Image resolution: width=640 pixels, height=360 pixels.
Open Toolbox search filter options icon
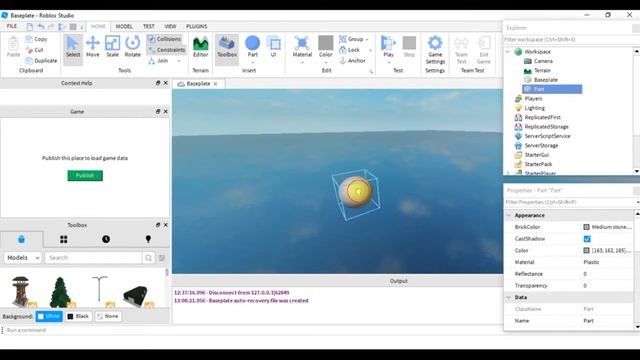(162, 258)
